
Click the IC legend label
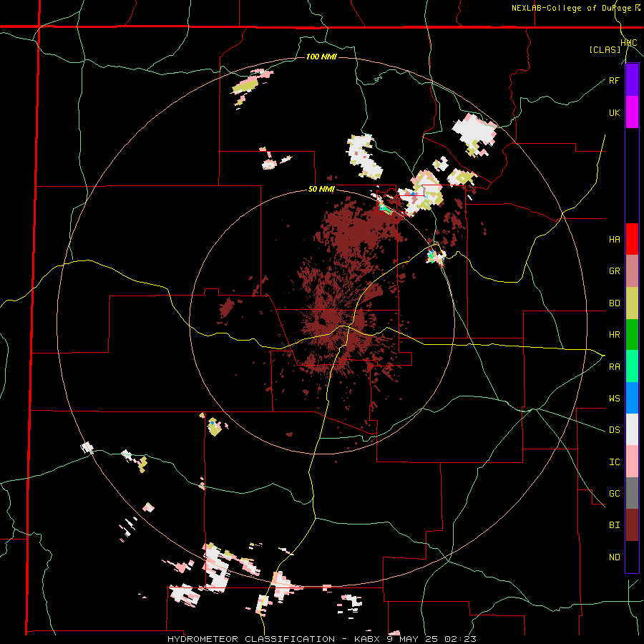[x=614, y=462]
